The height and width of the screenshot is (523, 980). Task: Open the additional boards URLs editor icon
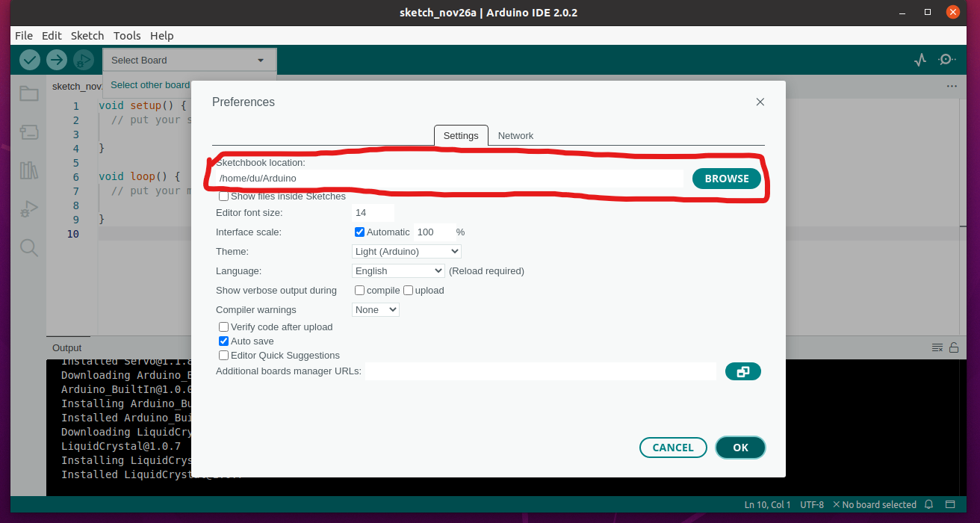[x=743, y=371]
